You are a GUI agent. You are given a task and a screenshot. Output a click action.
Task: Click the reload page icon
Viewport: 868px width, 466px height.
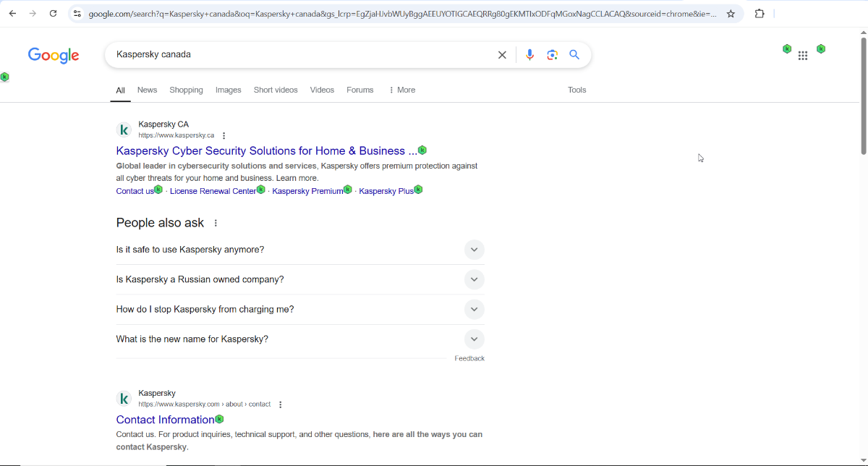pyautogui.click(x=53, y=14)
